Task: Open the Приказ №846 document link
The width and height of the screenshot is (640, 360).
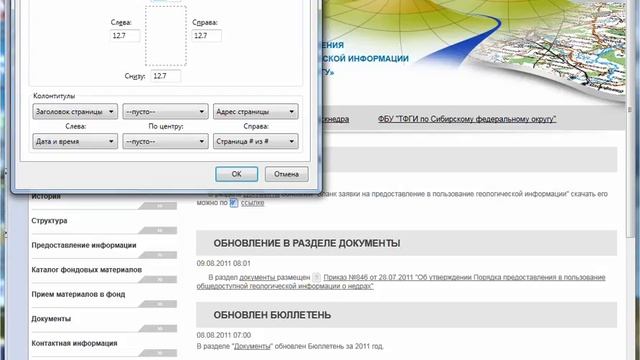Action: coord(464,277)
